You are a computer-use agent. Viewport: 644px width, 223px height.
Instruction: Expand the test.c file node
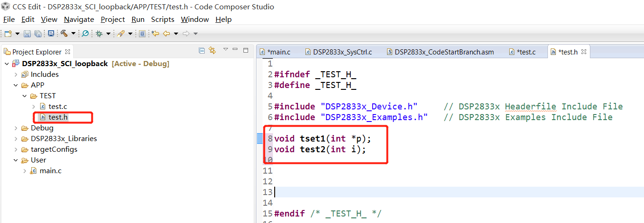tap(33, 107)
